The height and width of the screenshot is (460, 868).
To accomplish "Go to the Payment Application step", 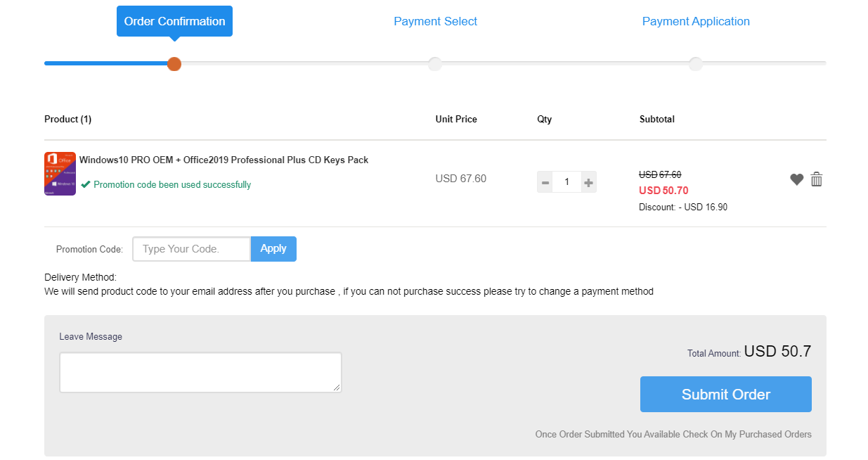I will point(696,21).
